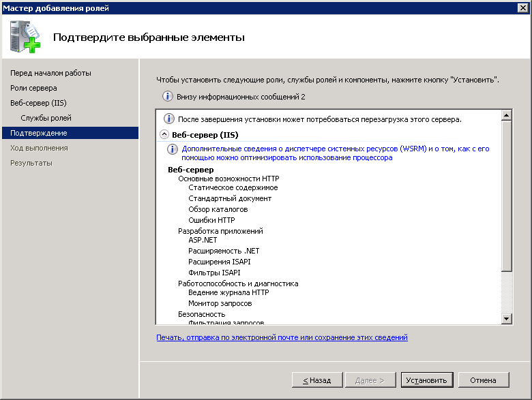Click the server-with-plus wizard icon in the header
The image size is (532, 400).
point(25,37)
